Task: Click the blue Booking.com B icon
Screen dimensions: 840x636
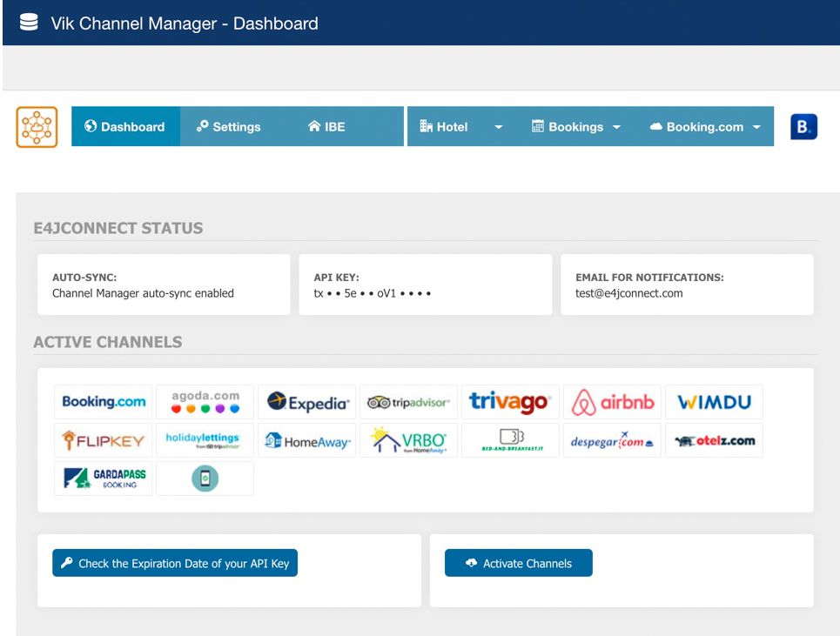Action: [803, 127]
